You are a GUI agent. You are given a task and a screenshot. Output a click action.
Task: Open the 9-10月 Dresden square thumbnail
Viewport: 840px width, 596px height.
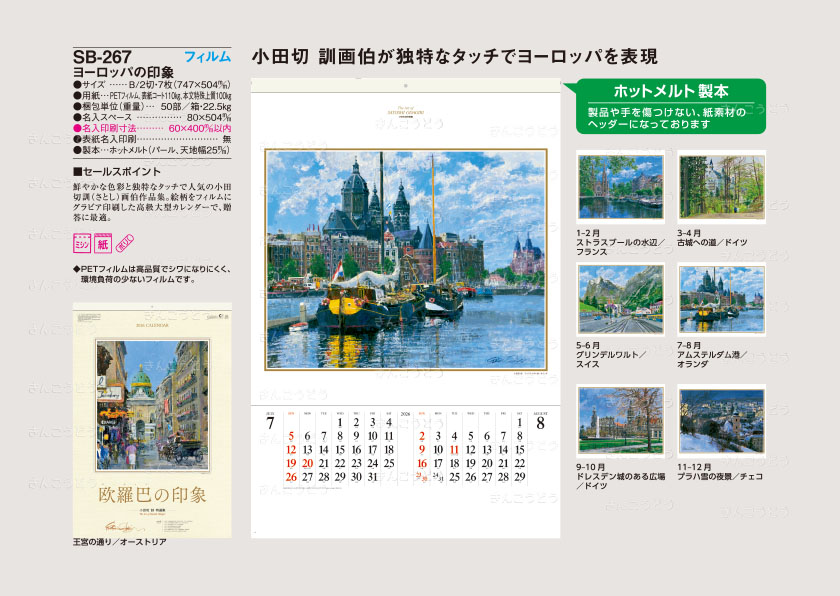coord(620,421)
